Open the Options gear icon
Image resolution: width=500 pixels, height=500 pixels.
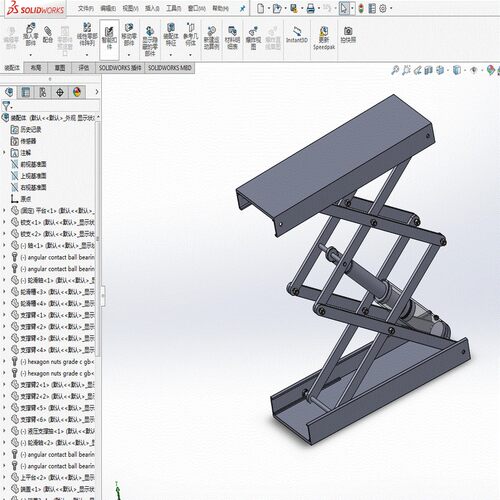383,9
